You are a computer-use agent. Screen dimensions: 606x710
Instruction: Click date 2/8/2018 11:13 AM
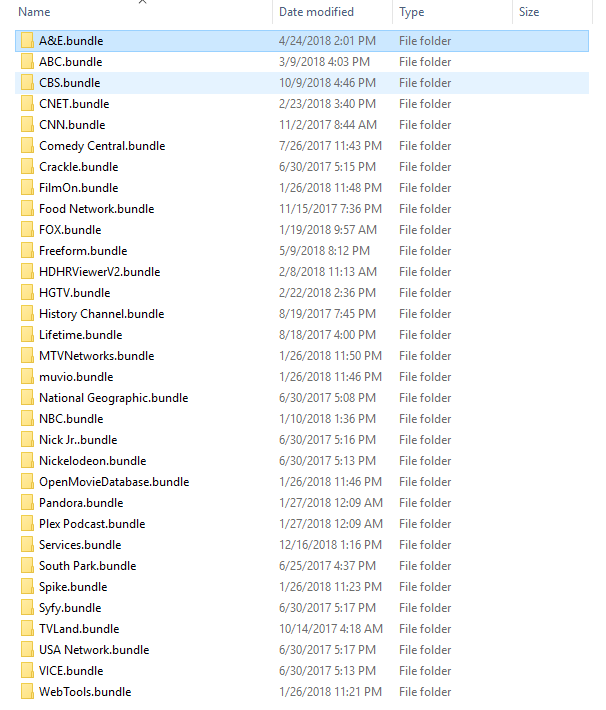coord(328,272)
